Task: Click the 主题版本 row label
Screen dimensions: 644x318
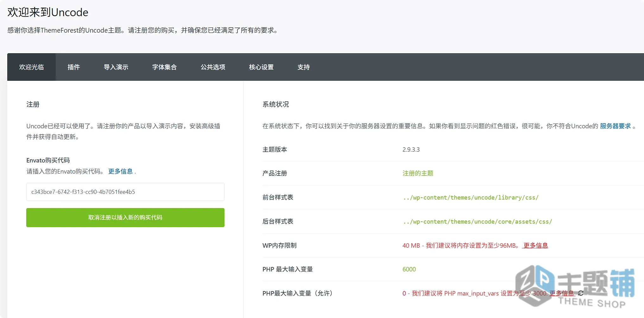Action: (x=275, y=149)
